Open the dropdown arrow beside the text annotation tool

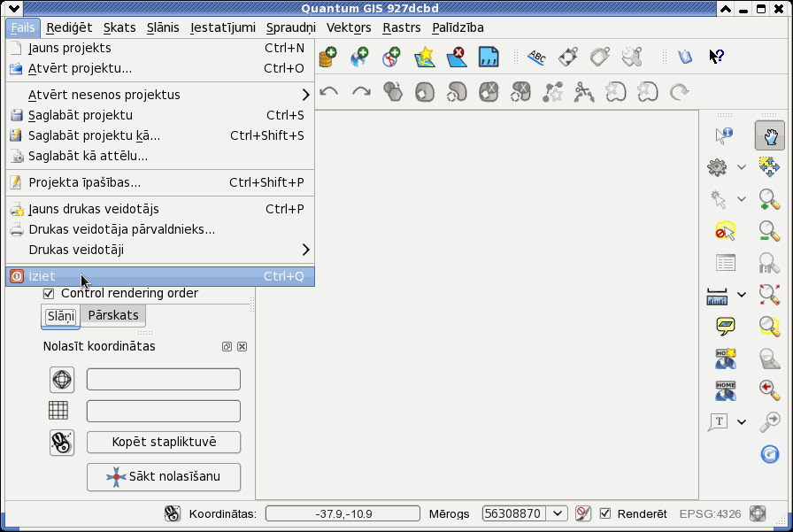pos(742,421)
